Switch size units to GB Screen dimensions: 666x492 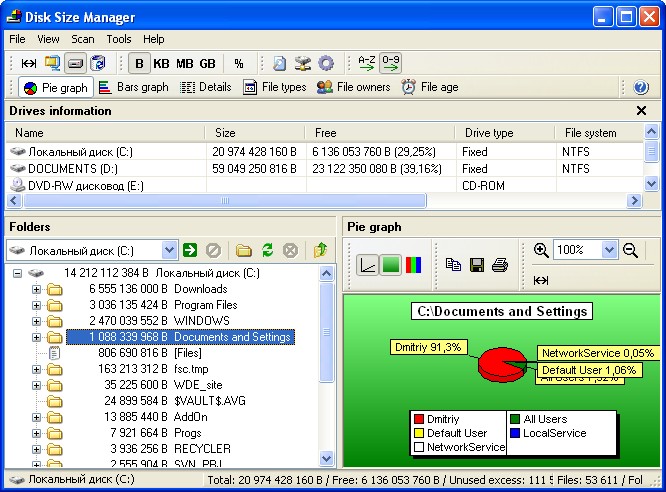(x=207, y=63)
